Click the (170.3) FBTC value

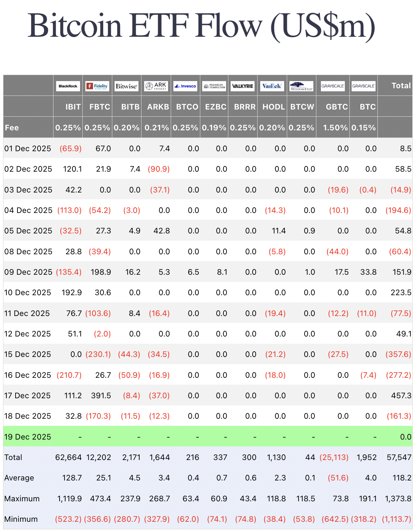[x=98, y=416]
